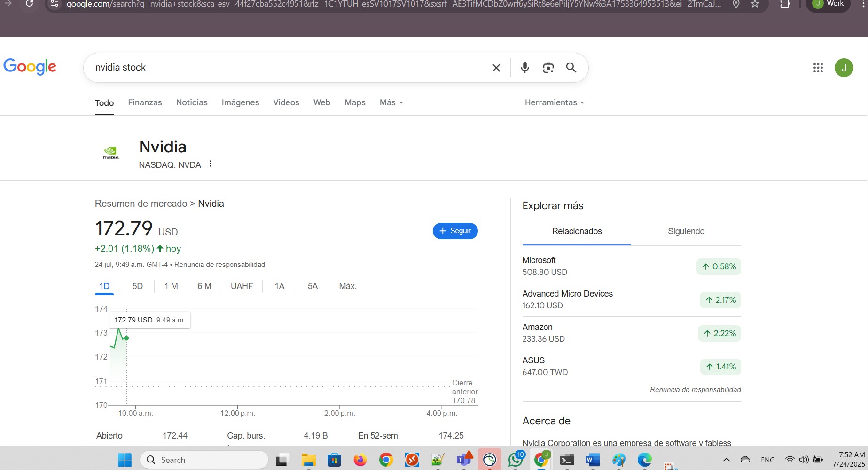
Task: Open the three-dot menu beside NASDAQ: NVDA
Action: click(x=211, y=164)
